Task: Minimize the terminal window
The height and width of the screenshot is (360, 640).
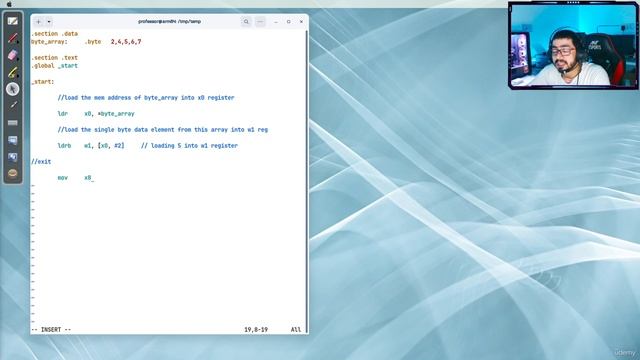Action: click(x=276, y=22)
